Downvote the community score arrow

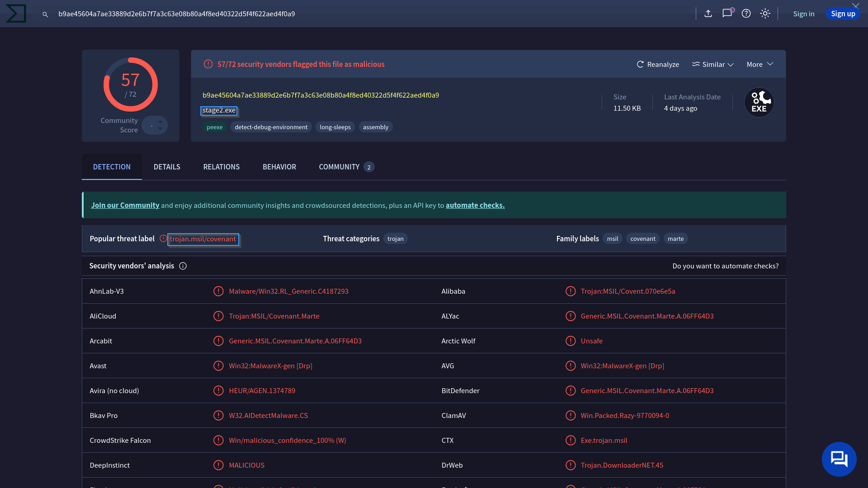click(160, 129)
